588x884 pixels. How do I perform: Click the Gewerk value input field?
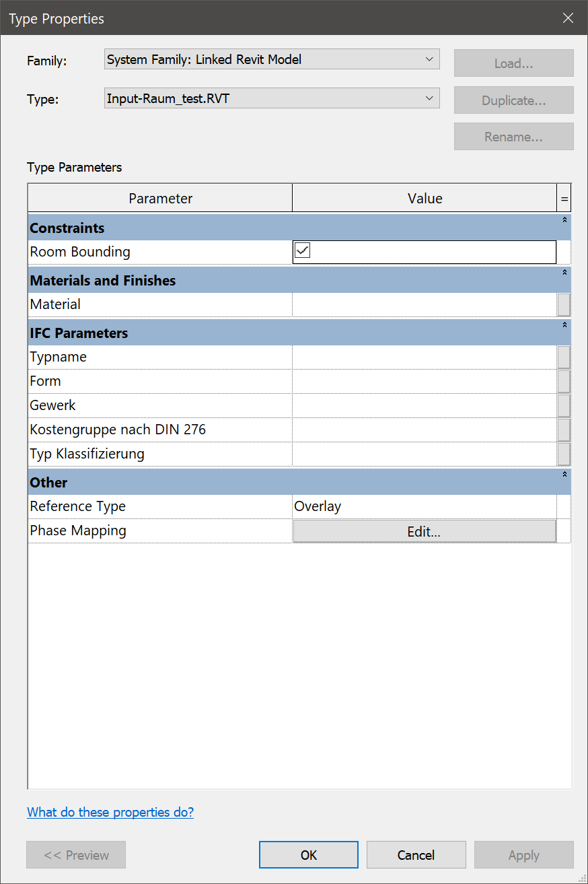(x=424, y=405)
